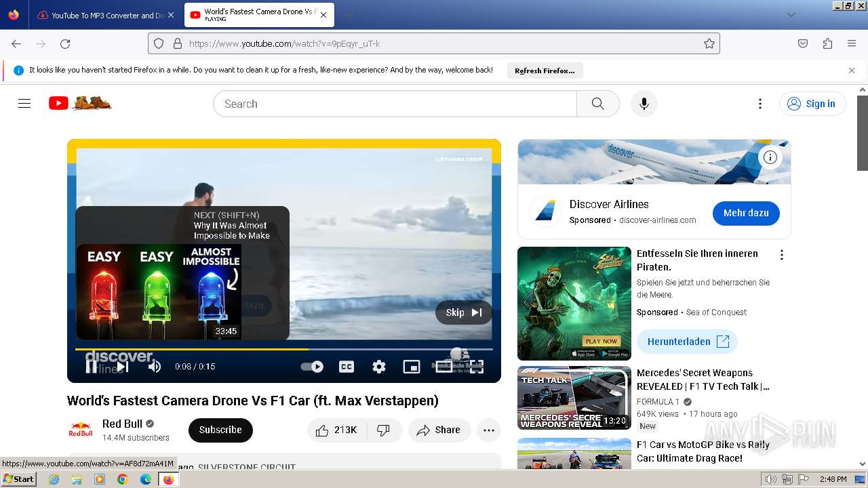The image size is (868, 488).
Task: Enter fullscreen video mode
Action: tap(477, 367)
